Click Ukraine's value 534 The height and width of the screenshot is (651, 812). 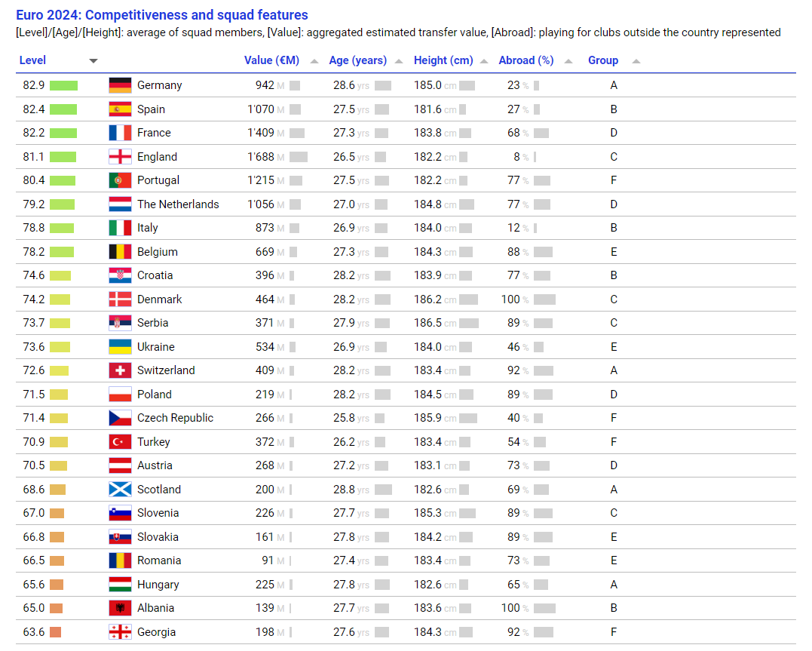pyautogui.click(x=265, y=347)
